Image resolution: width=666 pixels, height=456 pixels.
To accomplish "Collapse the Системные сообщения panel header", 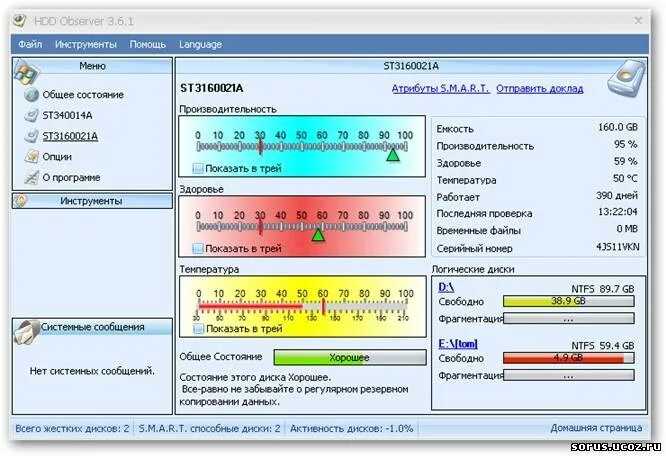I will coord(92,327).
